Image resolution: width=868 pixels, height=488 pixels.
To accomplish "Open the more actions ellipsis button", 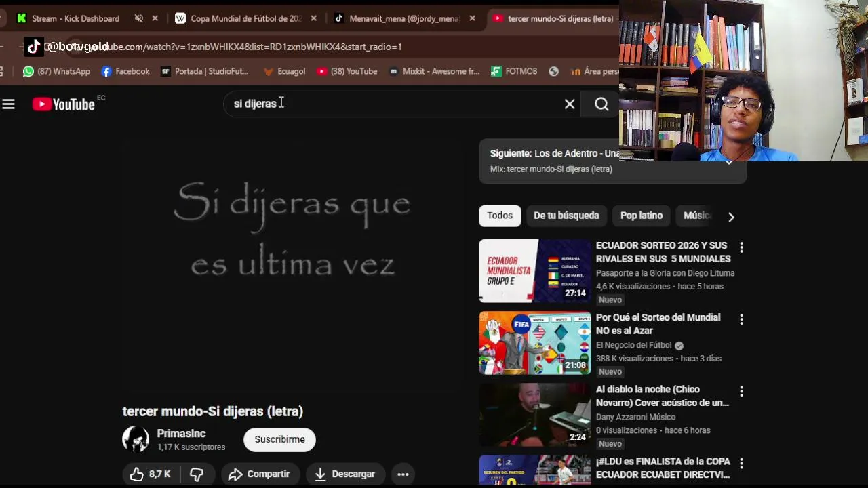I will tap(403, 474).
